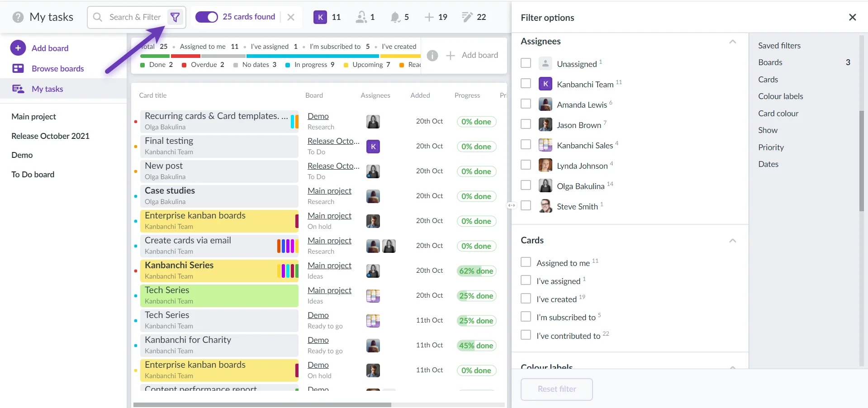The width and height of the screenshot is (868, 408).
Task: Click the Unassigned placeholder avatar
Action: (x=545, y=63)
